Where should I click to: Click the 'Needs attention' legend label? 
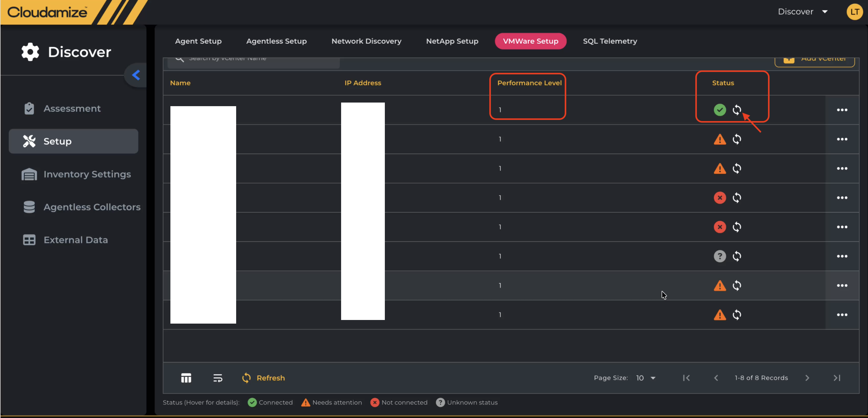pos(337,403)
